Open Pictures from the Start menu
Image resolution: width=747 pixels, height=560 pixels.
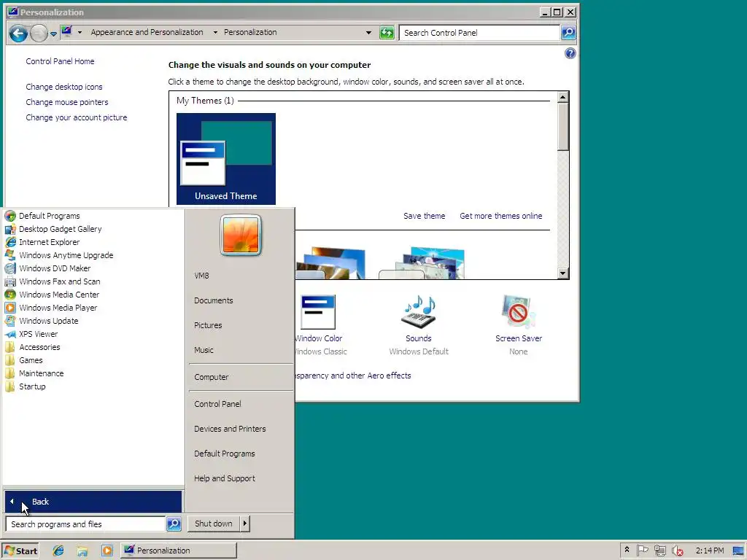point(208,325)
